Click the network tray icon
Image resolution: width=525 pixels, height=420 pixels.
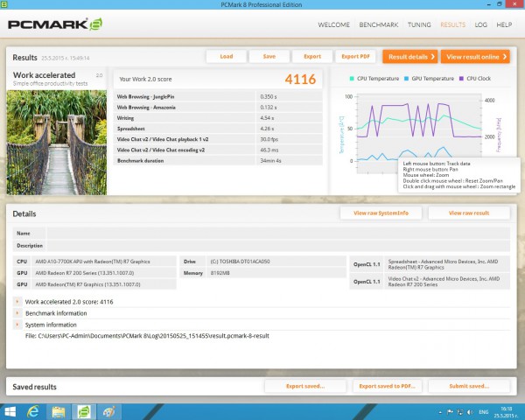[460, 412]
